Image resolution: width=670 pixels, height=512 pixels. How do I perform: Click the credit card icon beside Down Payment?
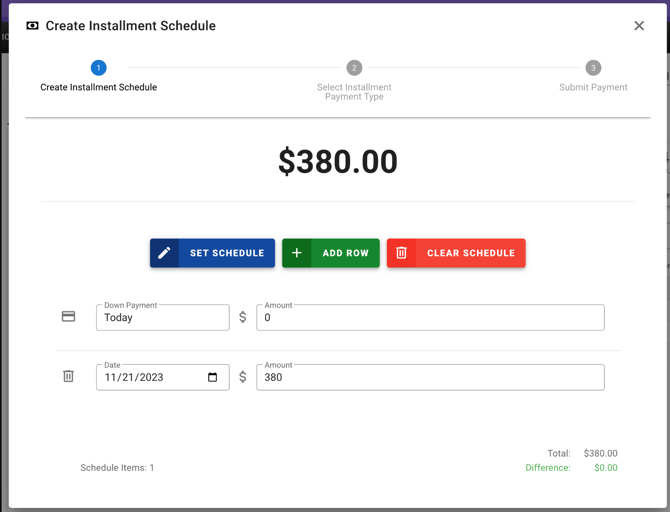[68, 317]
